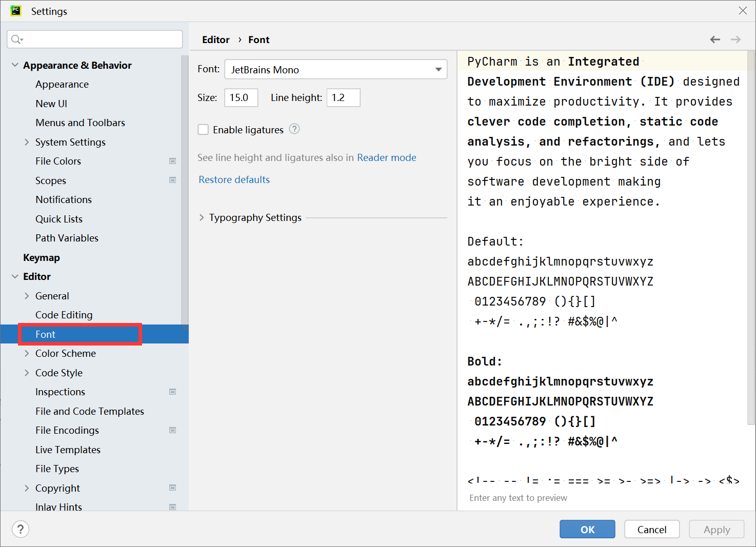
Task: Click the project-level icon next to Scopes
Action: pyautogui.click(x=173, y=180)
